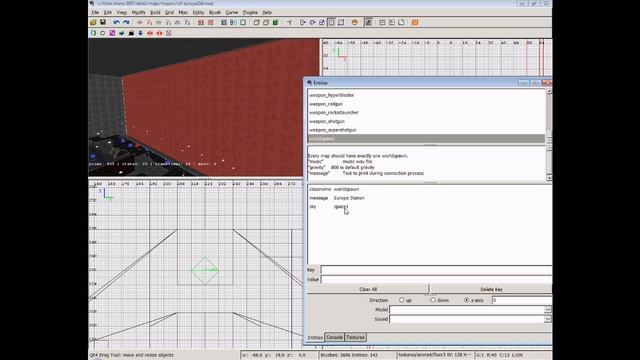640x360 pixels.
Task: Open the Plugins menu
Action: tap(250, 13)
